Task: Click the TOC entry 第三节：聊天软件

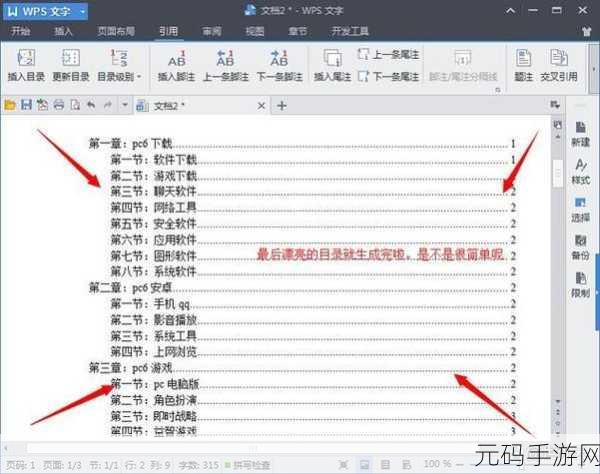Action: tap(313, 191)
